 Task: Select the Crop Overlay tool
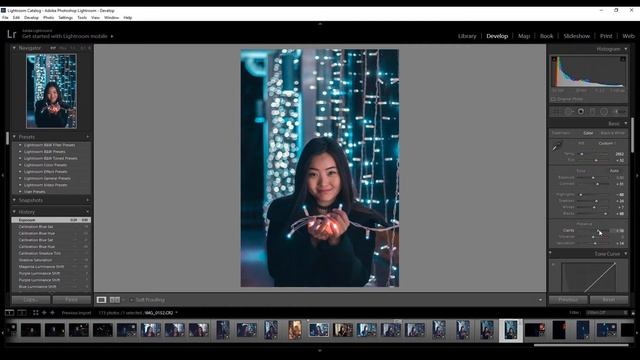point(556,111)
